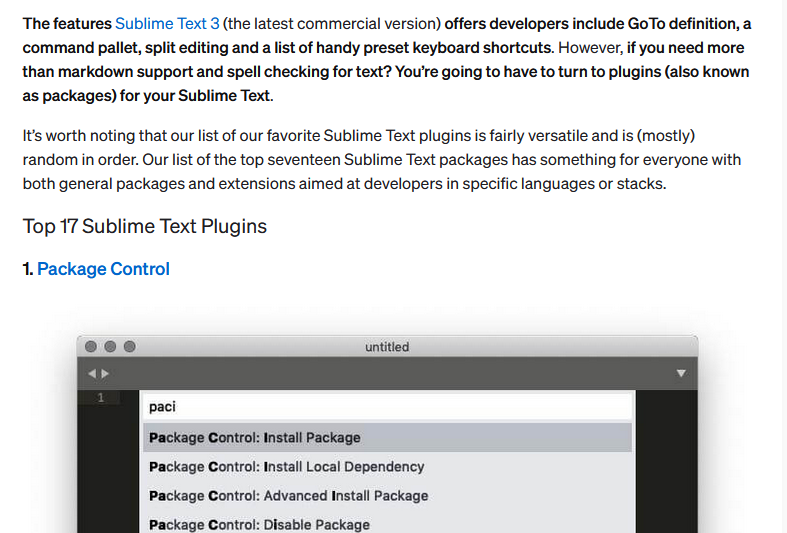Open the Sublime Text 3 link

(x=167, y=22)
